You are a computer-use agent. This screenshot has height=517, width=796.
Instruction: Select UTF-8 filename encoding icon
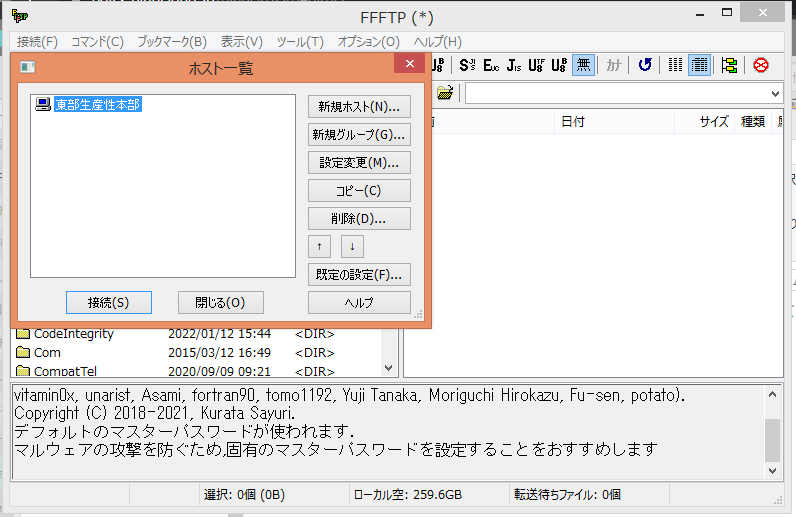(537, 65)
